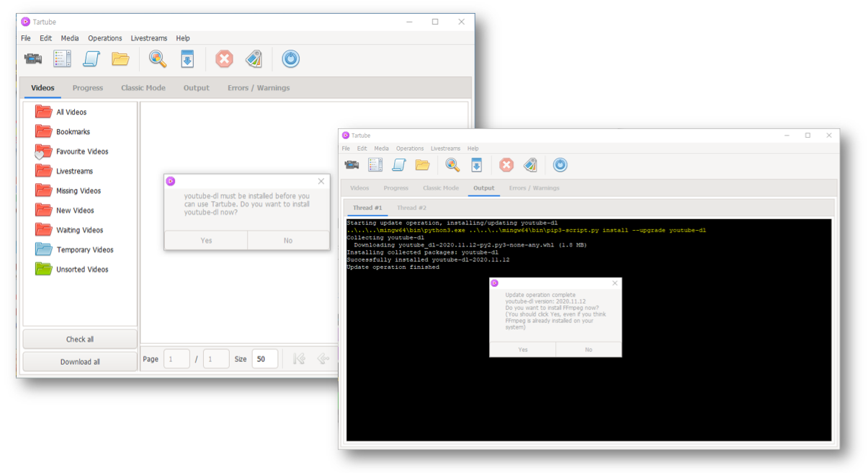The width and height of the screenshot is (868, 473).
Task: Open Edit menu in back Tartube window
Action: coord(45,38)
